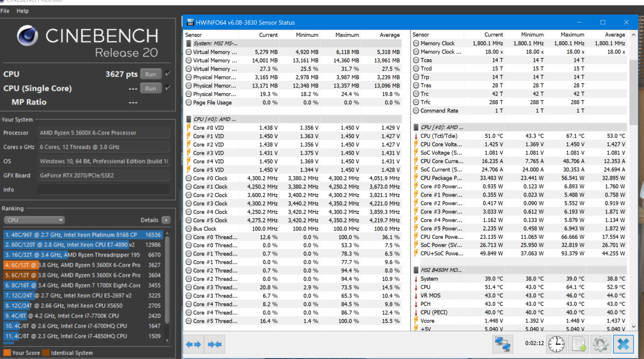Open the Help menu
This screenshot has height=359, width=644.
coord(23,11)
